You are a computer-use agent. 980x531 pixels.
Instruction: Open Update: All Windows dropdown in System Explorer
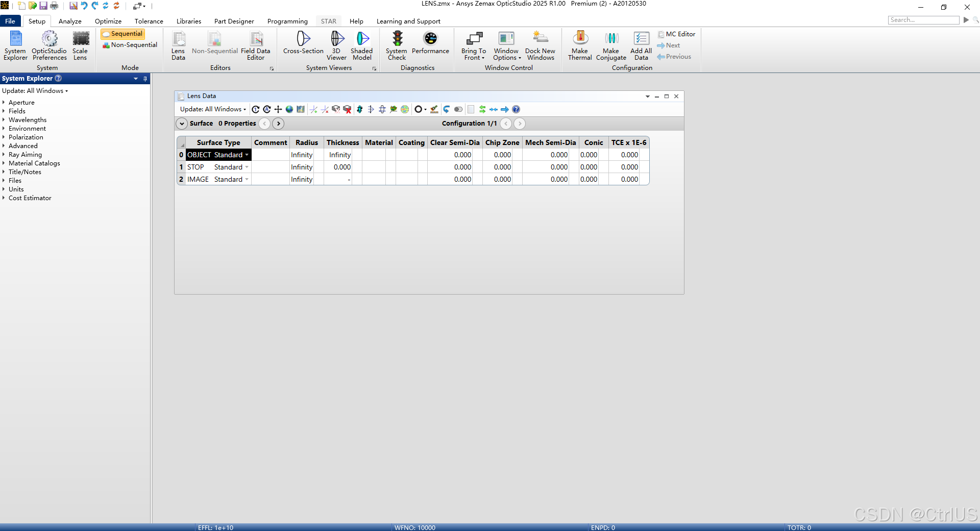pyautogui.click(x=35, y=91)
